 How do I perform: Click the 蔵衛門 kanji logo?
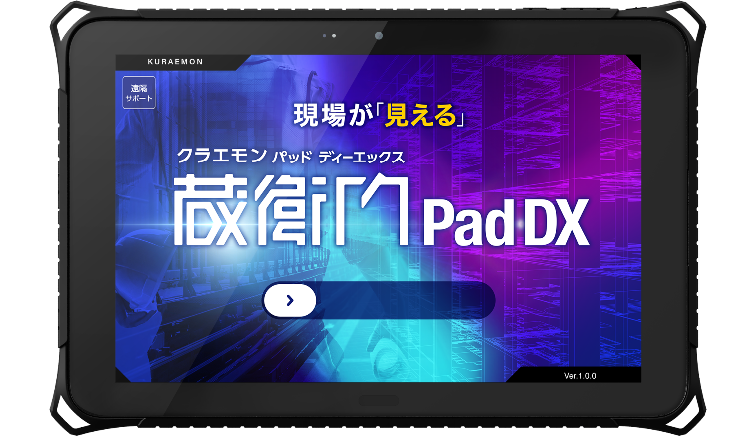coord(292,211)
